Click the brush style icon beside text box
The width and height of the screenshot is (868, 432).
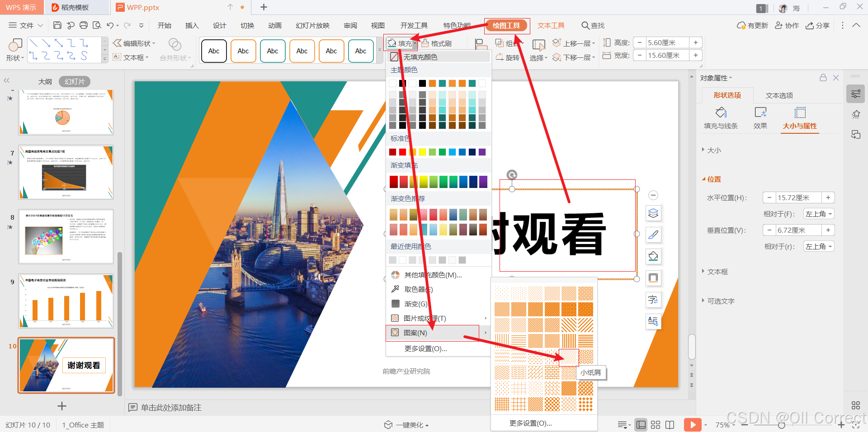point(653,235)
